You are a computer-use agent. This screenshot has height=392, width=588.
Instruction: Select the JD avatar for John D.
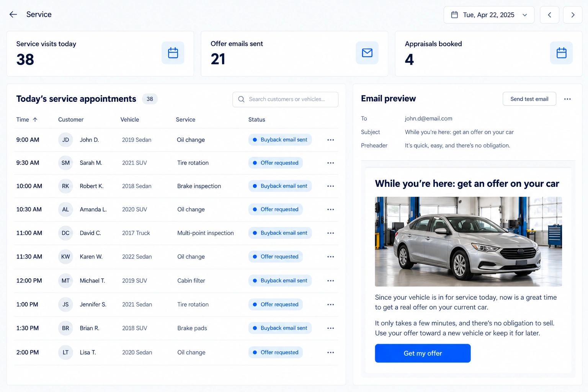coord(65,140)
